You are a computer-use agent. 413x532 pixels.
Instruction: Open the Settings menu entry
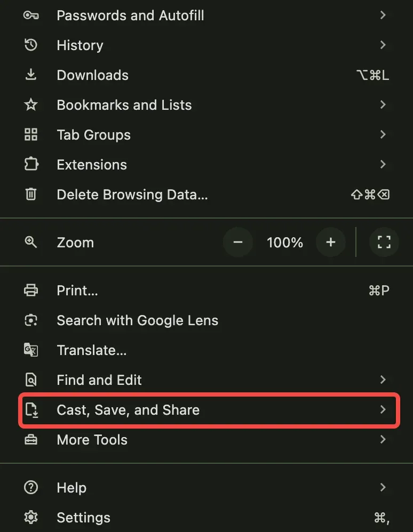(206, 518)
